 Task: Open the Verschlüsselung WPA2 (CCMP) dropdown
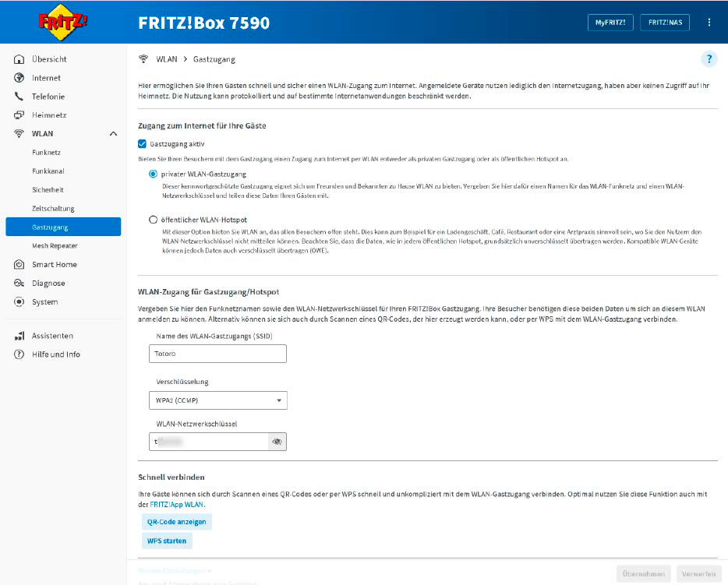[217, 400]
